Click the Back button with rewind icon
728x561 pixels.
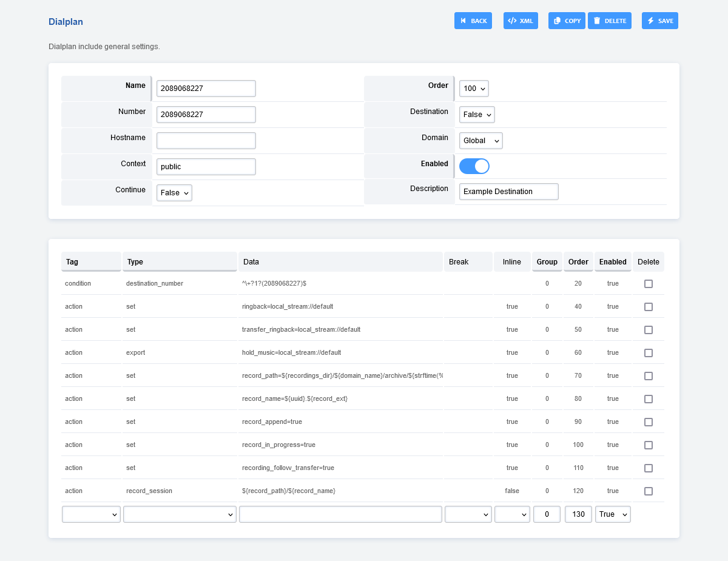coord(473,21)
